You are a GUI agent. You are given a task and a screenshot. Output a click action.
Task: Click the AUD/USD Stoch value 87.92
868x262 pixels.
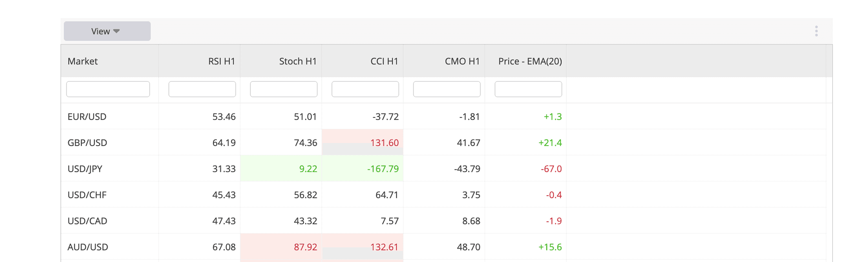click(x=305, y=247)
